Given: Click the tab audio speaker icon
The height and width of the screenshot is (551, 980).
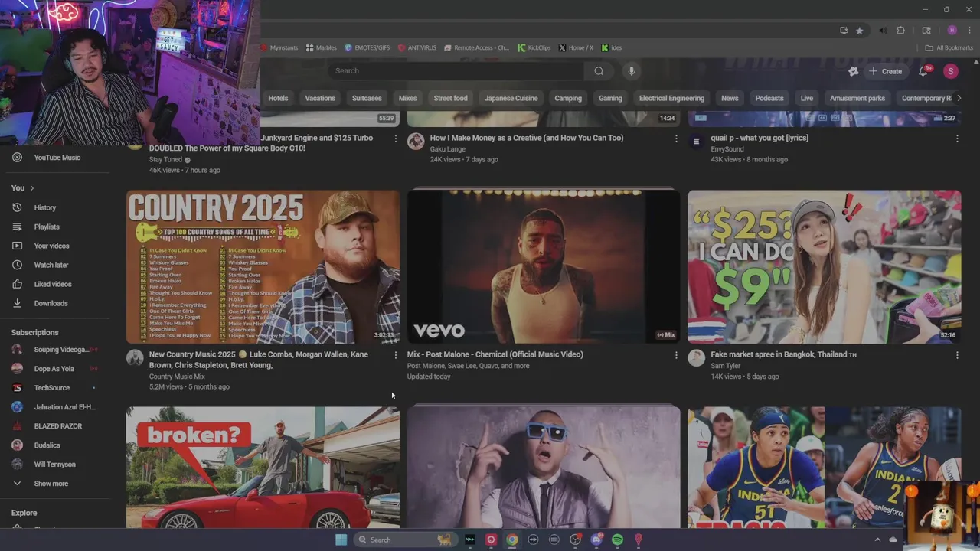Looking at the screenshot, I should 883,31.
